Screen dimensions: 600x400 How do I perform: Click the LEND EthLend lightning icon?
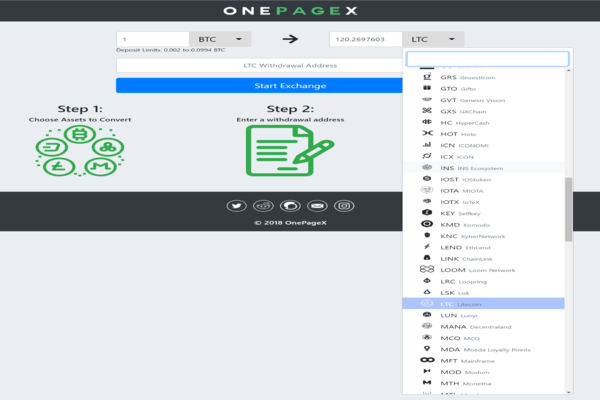(x=427, y=247)
